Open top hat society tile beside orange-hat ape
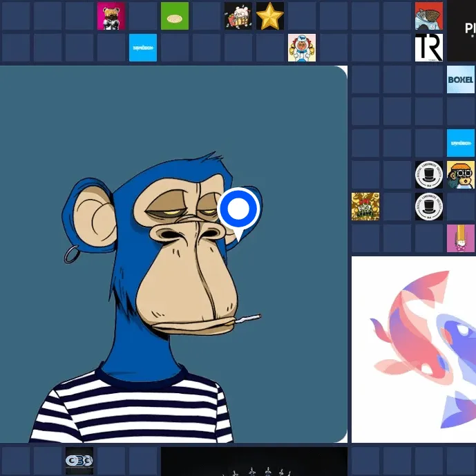This screenshot has width=476, height=476. [429, 175]
